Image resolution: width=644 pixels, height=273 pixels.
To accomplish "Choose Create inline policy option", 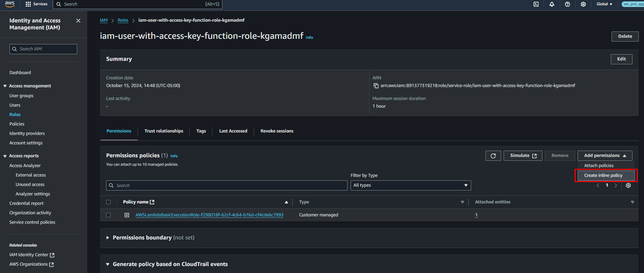I will point(606,175).
